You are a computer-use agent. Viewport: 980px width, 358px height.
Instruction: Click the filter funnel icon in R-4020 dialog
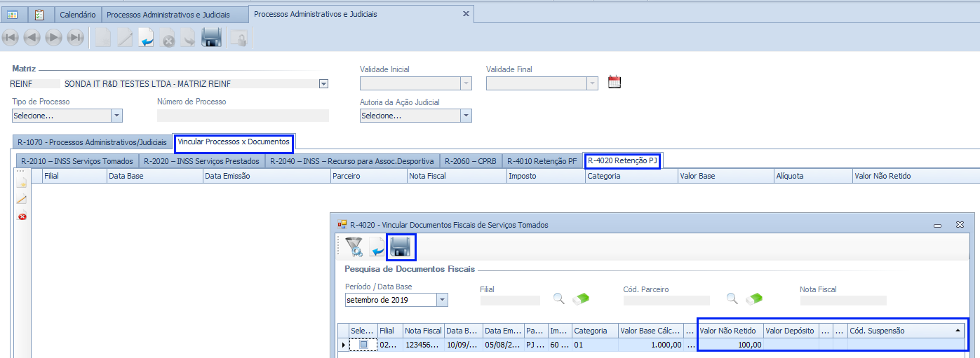click(355, 247)
